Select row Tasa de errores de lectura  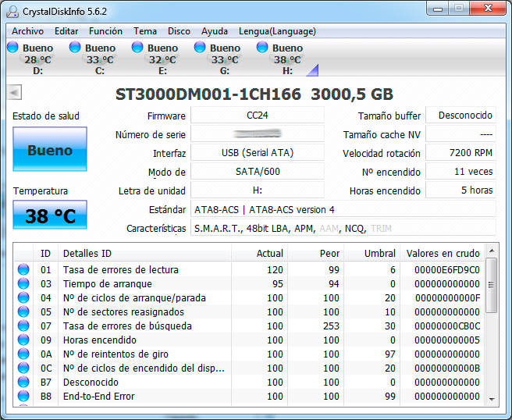250,270
